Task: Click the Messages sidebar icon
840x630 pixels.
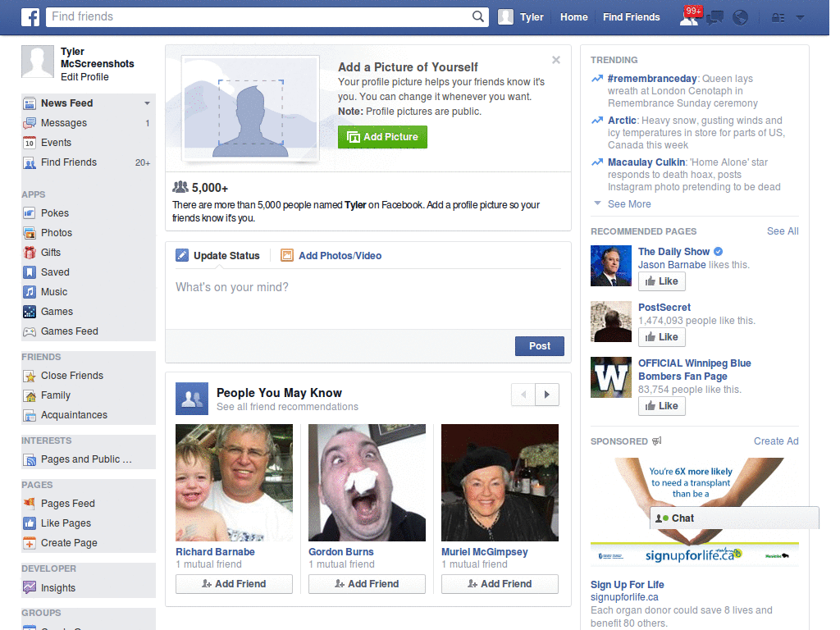Action: 30,123
